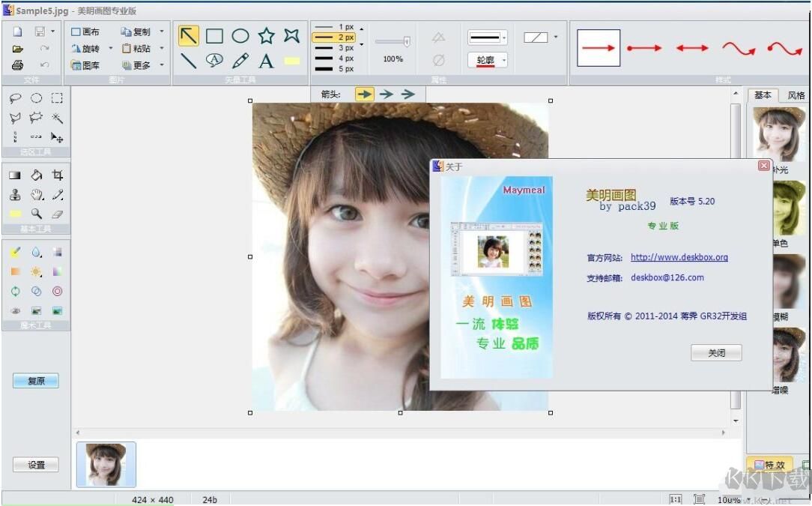Select the ellipse shape tool
This screenshot has height=506, width=812.
point(240,36)
